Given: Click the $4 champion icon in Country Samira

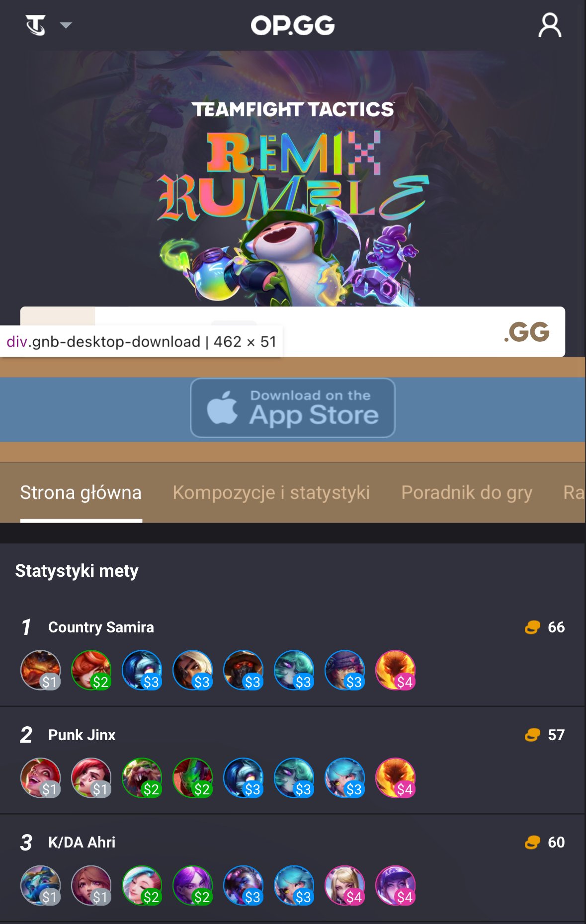Looking at the screenshot, I should (x=396, y=670).
